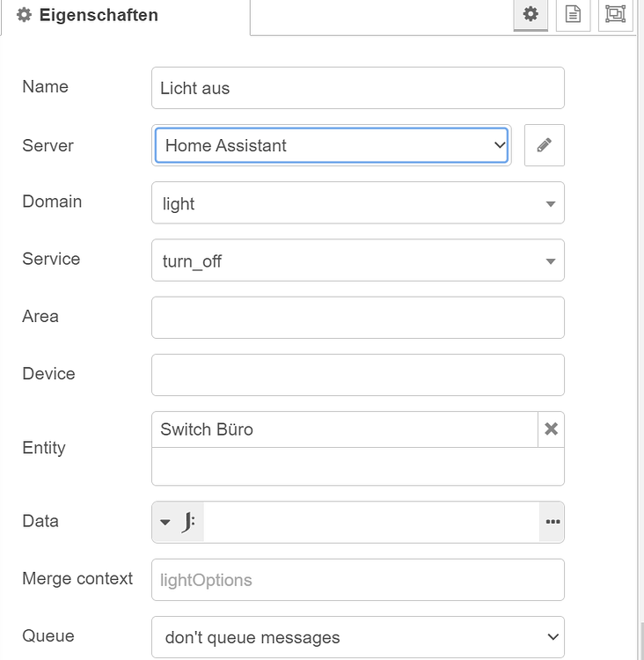
Task: Click the pencil icon to edit server
Action: pos(544,145)
